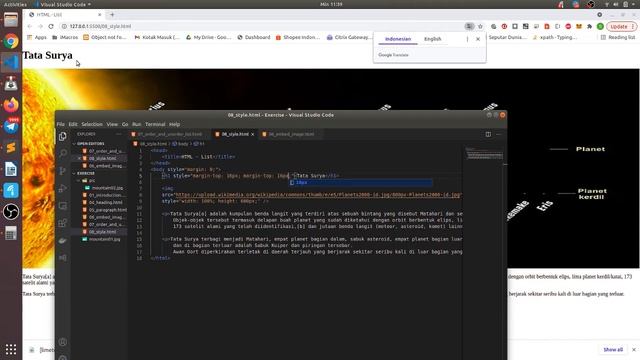The width and height of the screenshot is (640, 360).
Task: Click the Chrome address bar URL field
Action: pyautogui.click(x=261, y=26)
